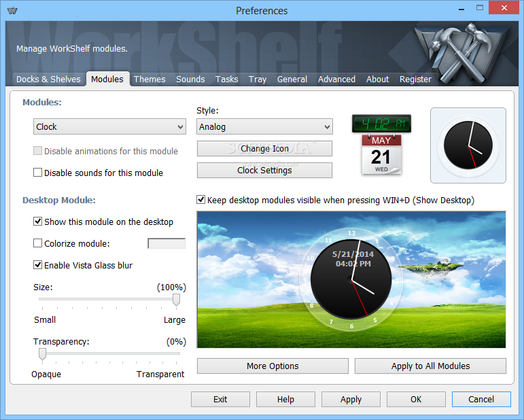The height and width of the screenshot is (420, 524).
Task: Click the digital clock icon preview
Action: [381, 124]
